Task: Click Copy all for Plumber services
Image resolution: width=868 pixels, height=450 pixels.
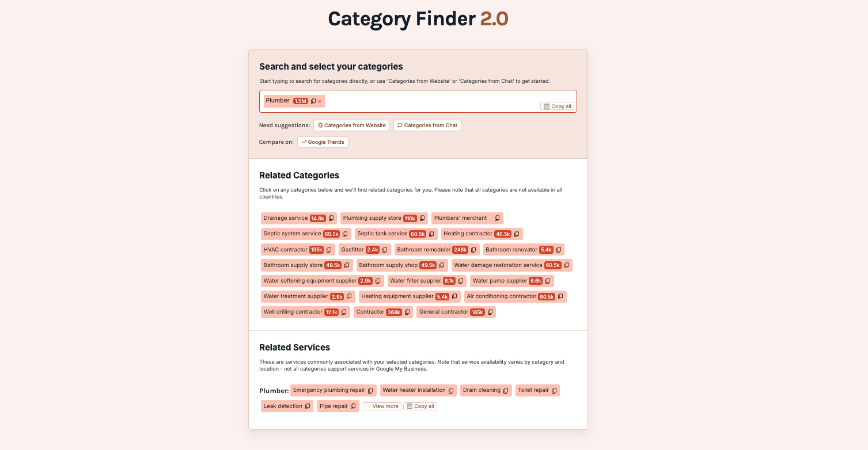Action: (420, 406)
